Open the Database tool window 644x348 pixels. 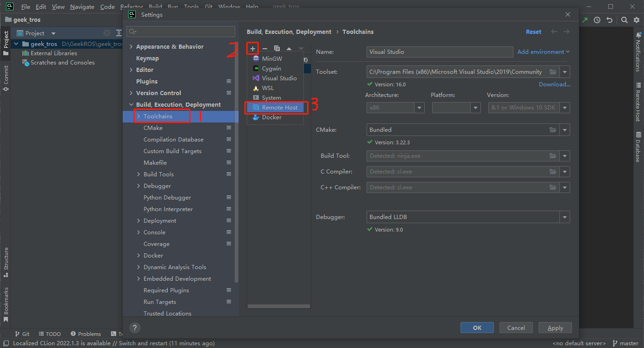[638, 147]
